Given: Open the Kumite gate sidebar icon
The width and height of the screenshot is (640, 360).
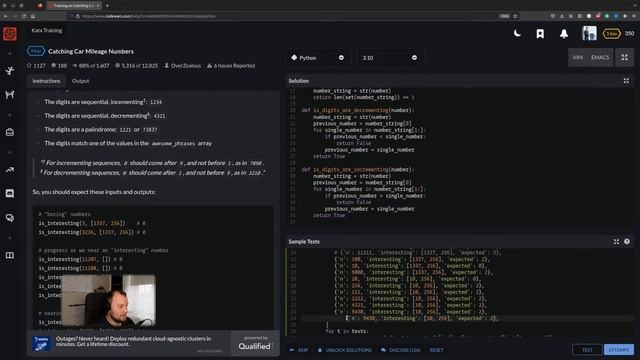Looking at the screenshot, I should (x=10, y=95).
